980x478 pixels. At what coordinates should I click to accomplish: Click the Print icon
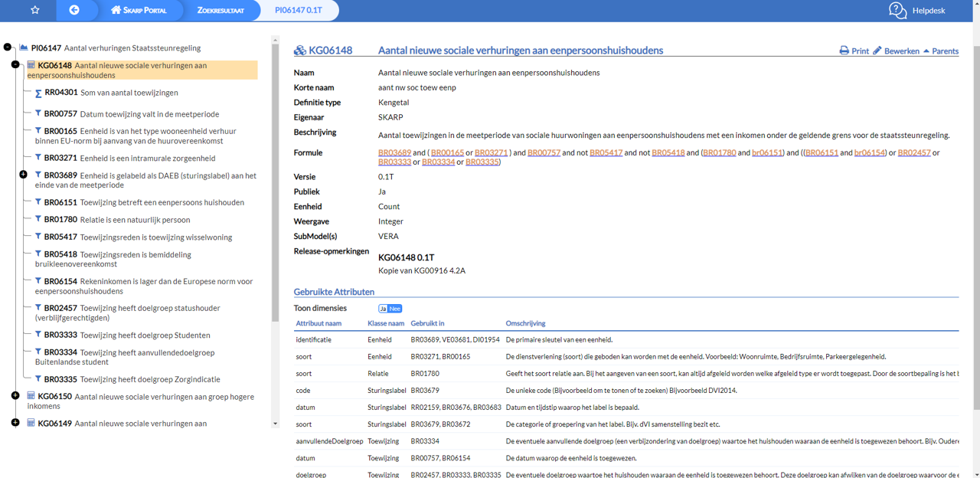844,51
